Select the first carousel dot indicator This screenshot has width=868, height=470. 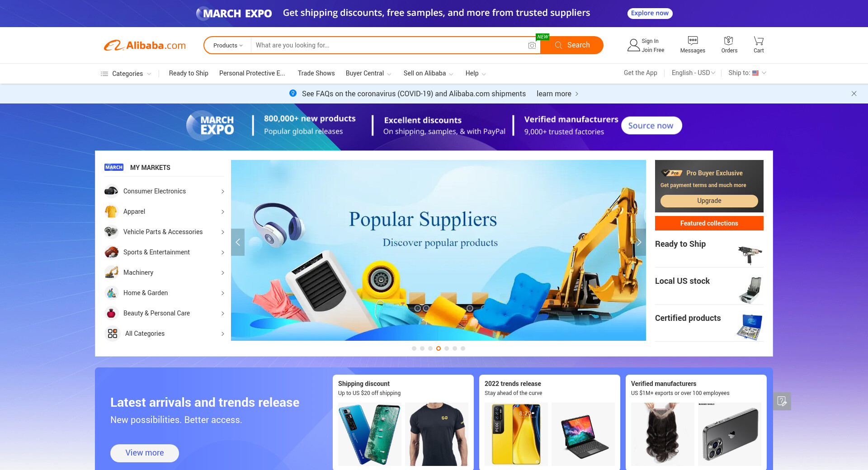click(x=414, y=348)
